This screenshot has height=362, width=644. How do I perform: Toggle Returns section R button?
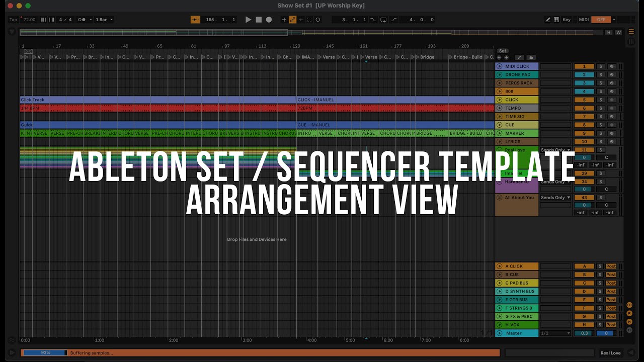pyautogui.click(x=629, y=313)
